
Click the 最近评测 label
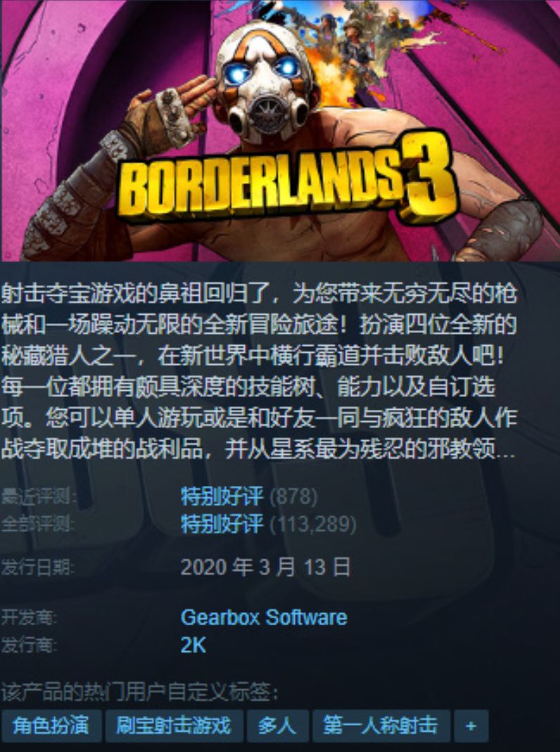coord(38,496)
